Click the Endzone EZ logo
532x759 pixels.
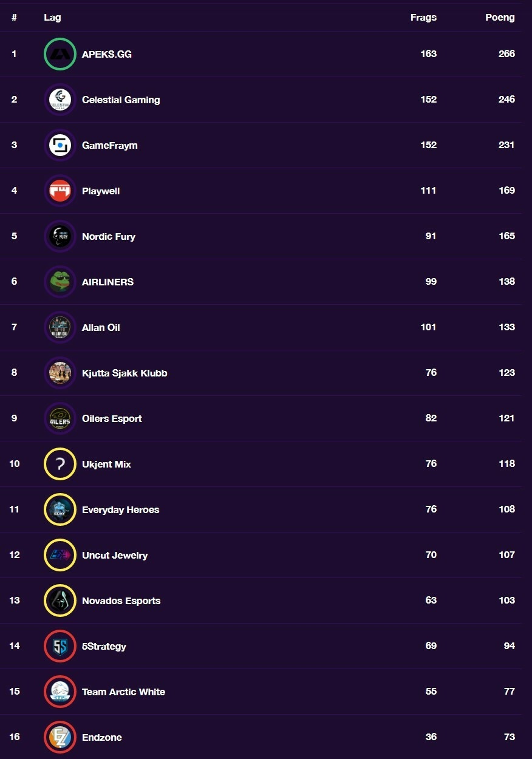coord(60,737)
